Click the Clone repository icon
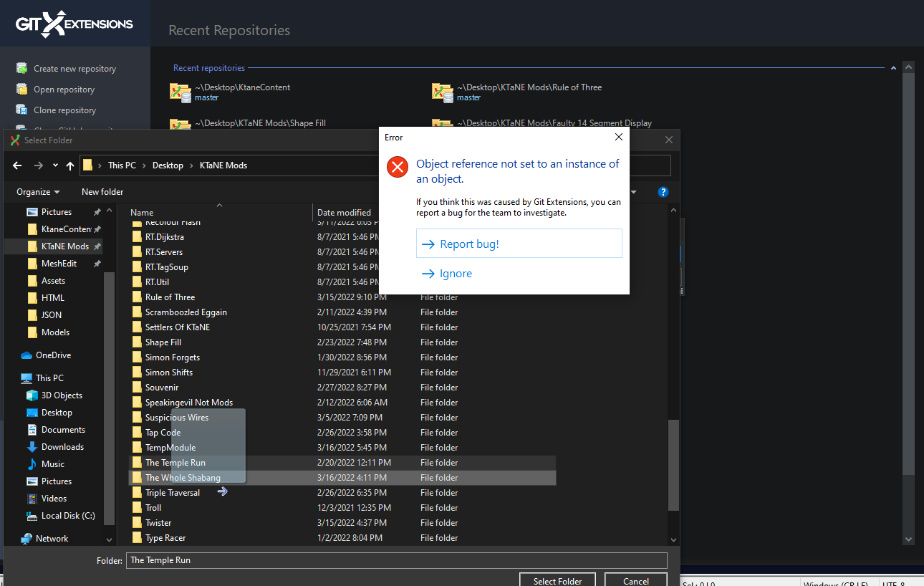924x586 pixels. (21, 110)
